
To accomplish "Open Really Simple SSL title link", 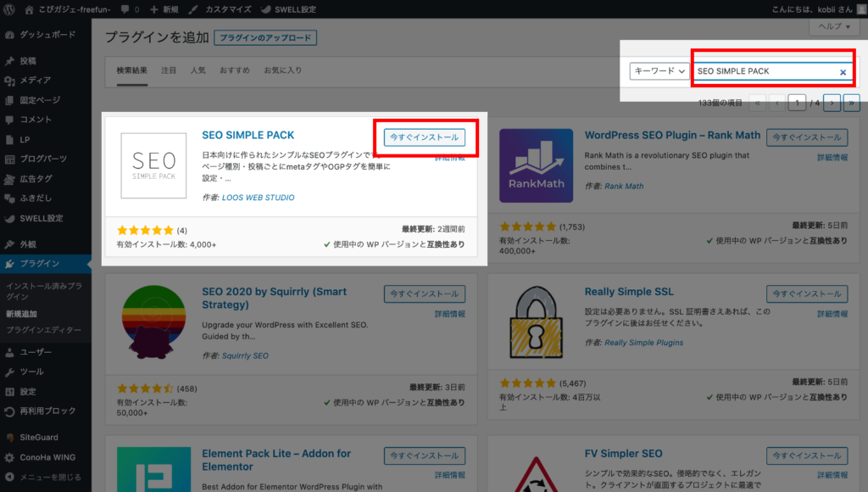I will 629,292.
